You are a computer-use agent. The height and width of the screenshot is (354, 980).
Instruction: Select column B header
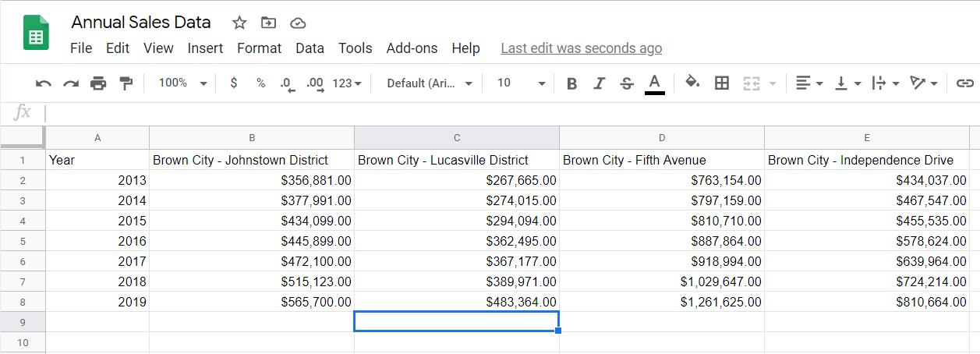coord(252,138)
